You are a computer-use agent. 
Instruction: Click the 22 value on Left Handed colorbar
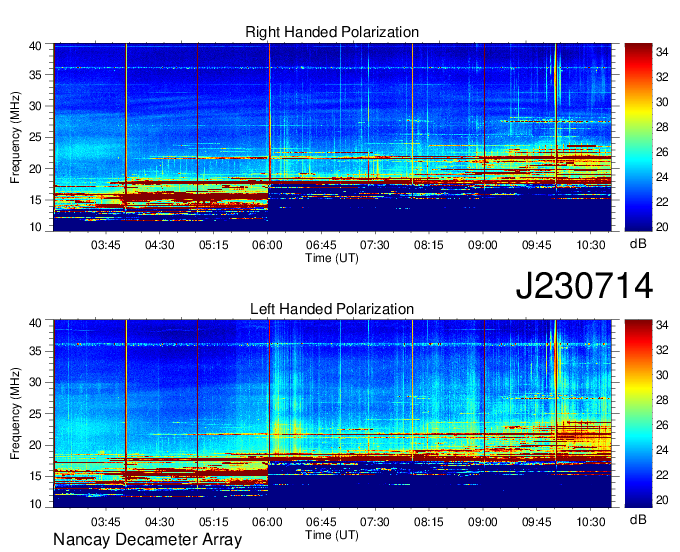point(662,475)
